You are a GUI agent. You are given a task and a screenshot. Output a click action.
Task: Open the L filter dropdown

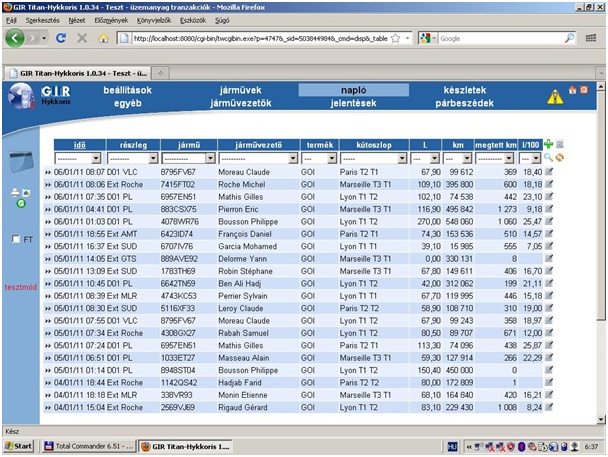tap(434, 158)
